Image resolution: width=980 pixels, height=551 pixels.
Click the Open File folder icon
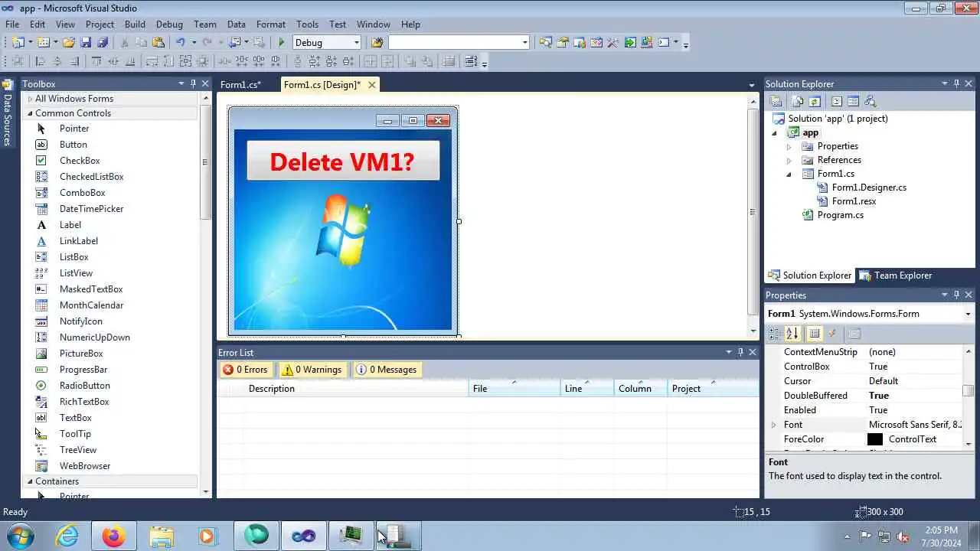coord(69,43)
